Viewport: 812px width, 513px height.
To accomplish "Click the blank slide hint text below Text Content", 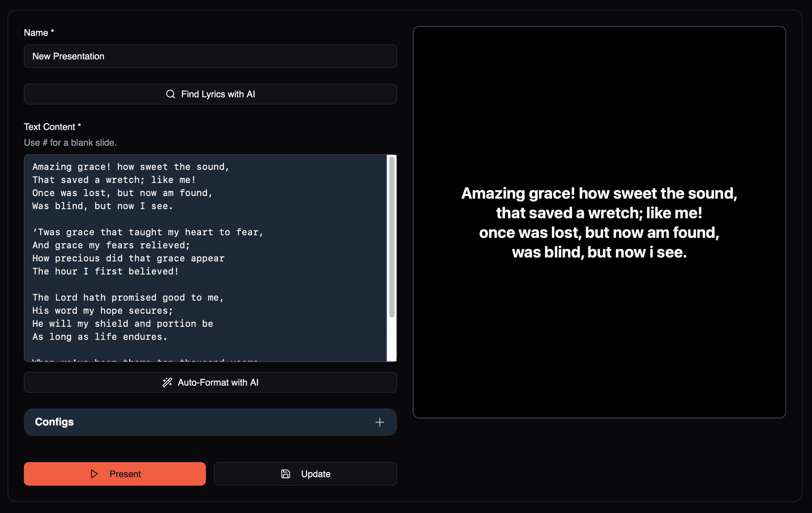I will 71,142.
